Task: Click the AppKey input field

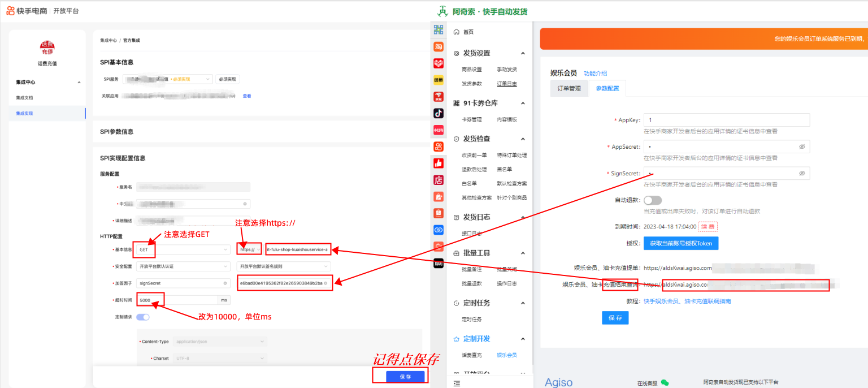Action: [727, 120]
